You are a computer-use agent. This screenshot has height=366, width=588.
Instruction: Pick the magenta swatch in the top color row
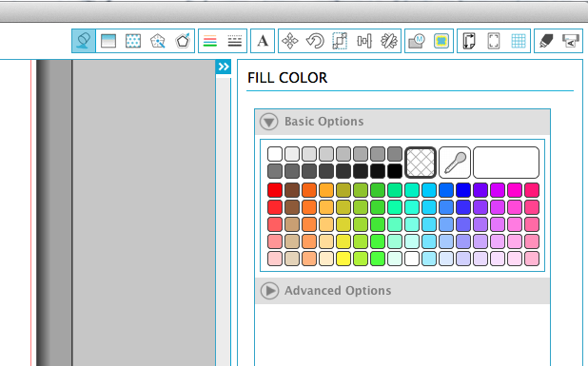coord(498,190)
